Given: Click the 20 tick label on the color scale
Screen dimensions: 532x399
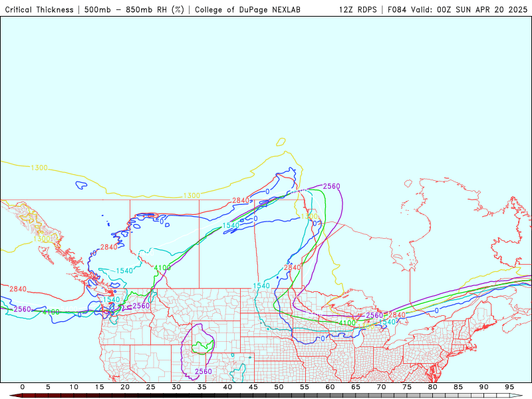Looking at the screenshot, I should [x=125, y=387].
